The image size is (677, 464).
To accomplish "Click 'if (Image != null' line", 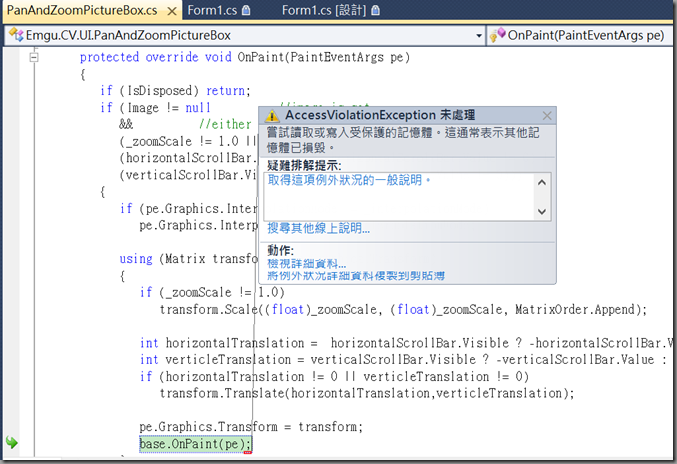I will pyautogui.click(x=155, y=107).
